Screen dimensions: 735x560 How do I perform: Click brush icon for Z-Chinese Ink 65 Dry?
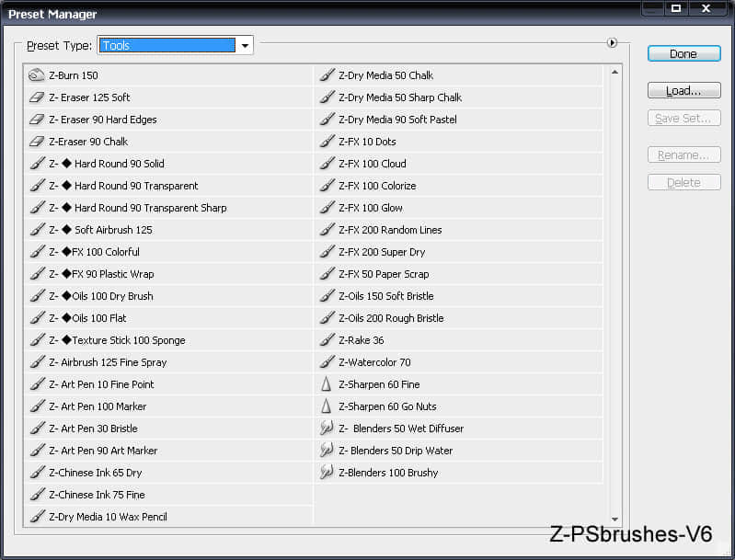(38, 472)
